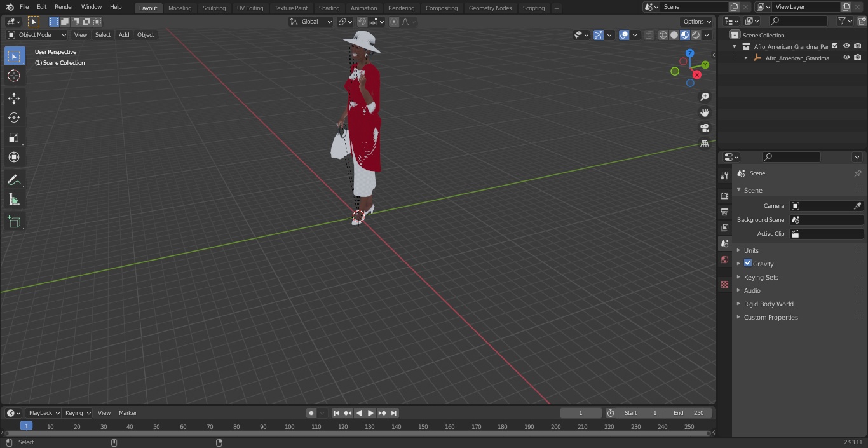
Task: Open the Output properties tab
Action: 724,212
